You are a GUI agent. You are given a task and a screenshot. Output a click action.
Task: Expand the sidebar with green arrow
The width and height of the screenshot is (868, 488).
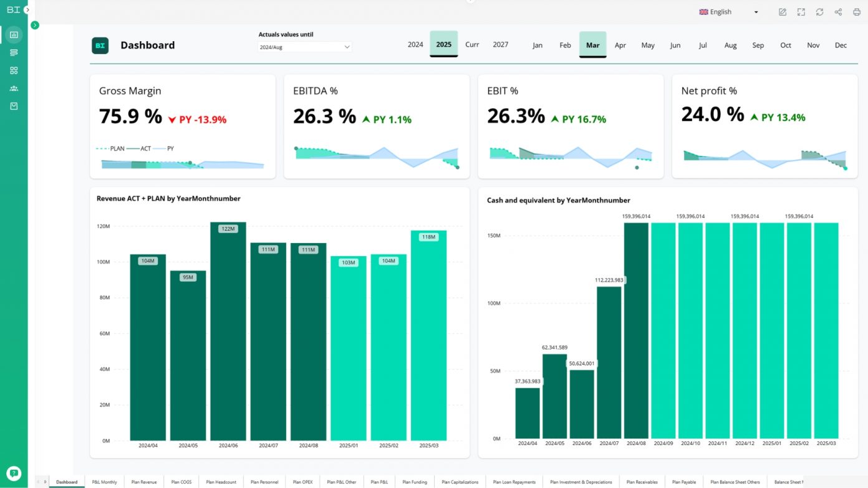pos(35,25)
